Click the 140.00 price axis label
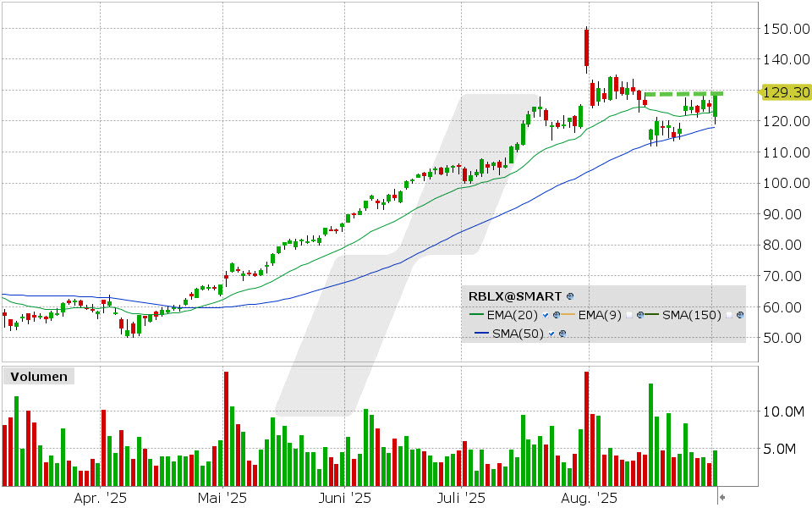This screenshot has height=508, width=812. [786, 59]
